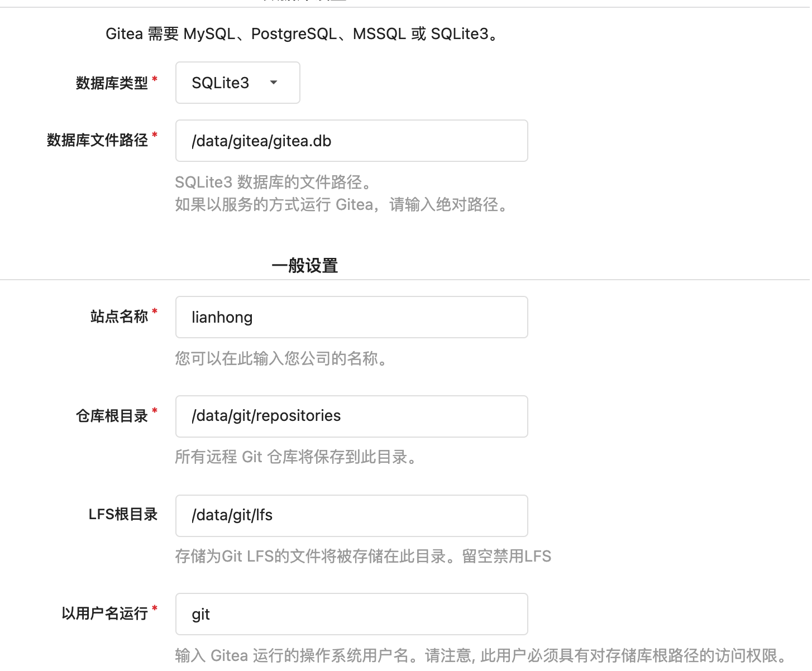The height and width of the screenshot is (671, 812).
Task: Click the help text about Git LFS file storage
Action: click(363, 557)
